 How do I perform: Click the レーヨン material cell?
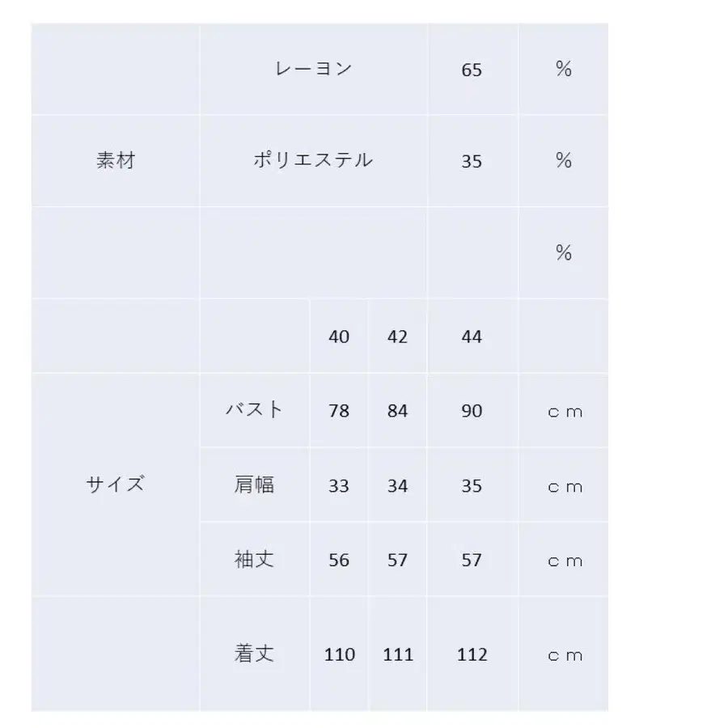click(x=314, y=69)
